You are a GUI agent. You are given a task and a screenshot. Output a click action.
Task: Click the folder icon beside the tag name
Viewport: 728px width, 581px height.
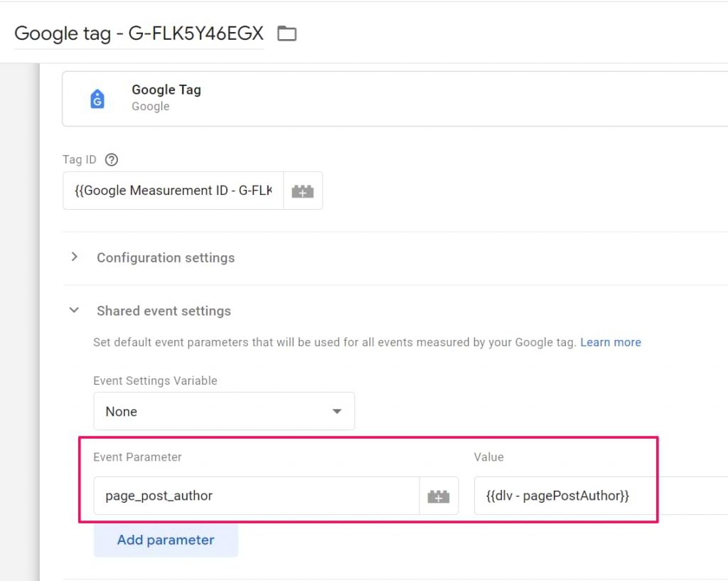pos(287,33)
